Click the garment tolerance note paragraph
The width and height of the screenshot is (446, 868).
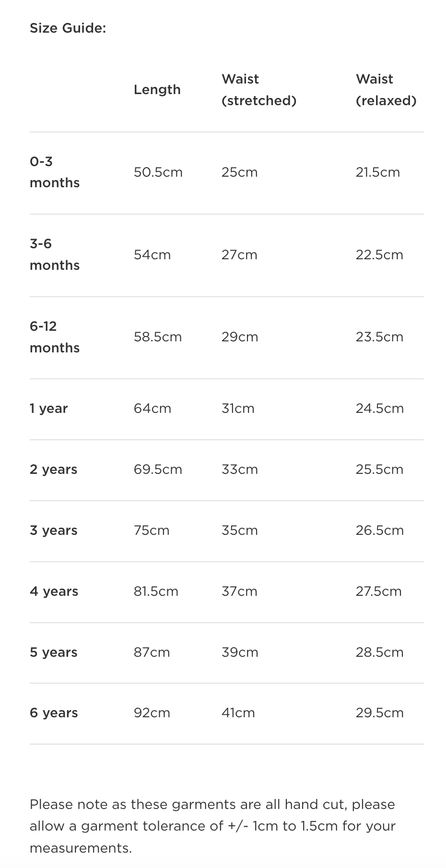pos(212,826)
